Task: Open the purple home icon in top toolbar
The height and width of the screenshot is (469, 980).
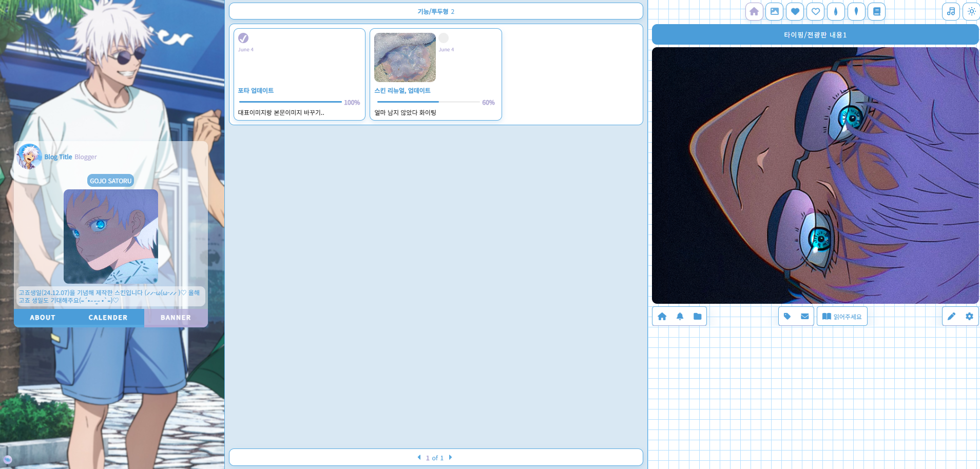Action: tap(754, 11)
